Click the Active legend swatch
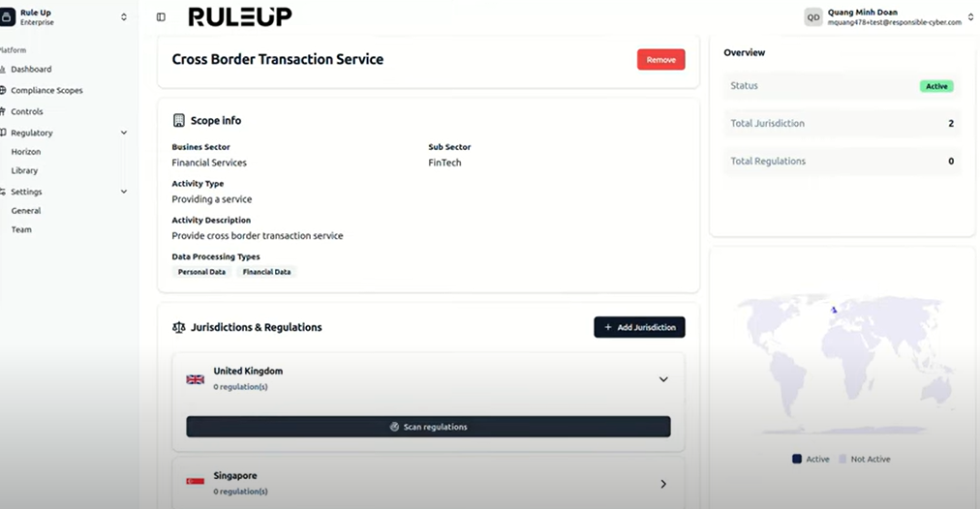 tap(797, 459)
